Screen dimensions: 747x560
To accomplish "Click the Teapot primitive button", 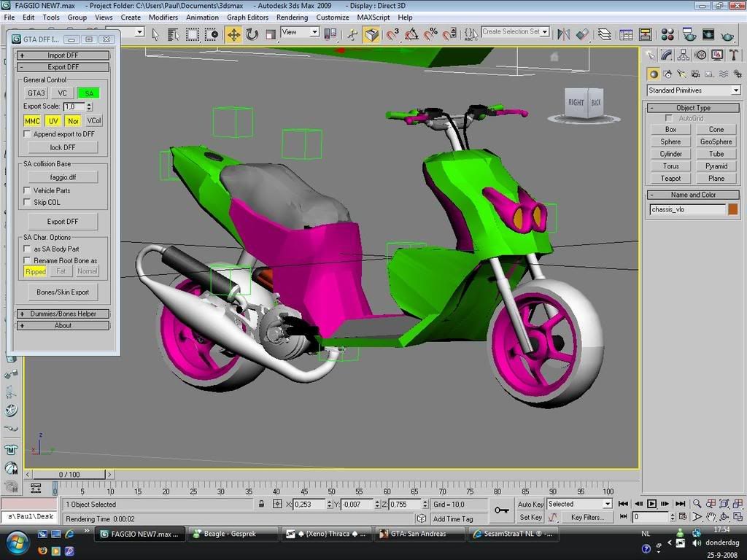I will pyautogui.click(x=671, y=179).
